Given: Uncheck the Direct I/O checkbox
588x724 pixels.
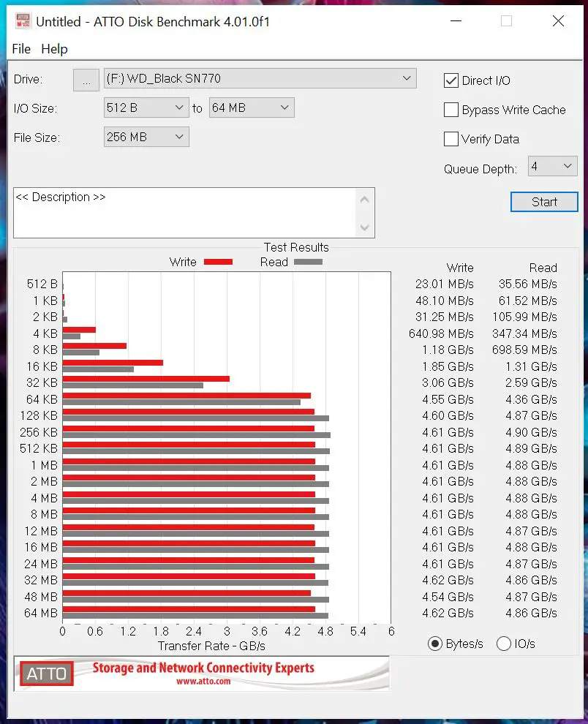Looking at the screenshot, I should click(451, 80).
